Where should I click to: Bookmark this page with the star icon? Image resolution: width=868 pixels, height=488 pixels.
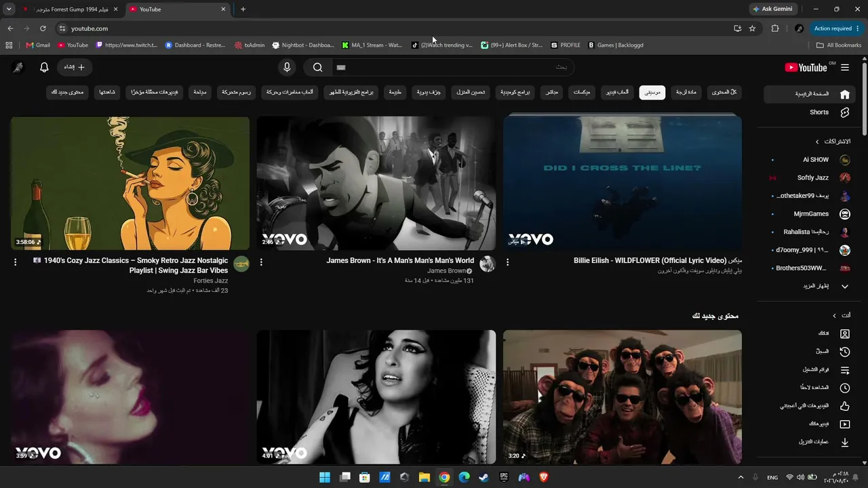(752, 28)
